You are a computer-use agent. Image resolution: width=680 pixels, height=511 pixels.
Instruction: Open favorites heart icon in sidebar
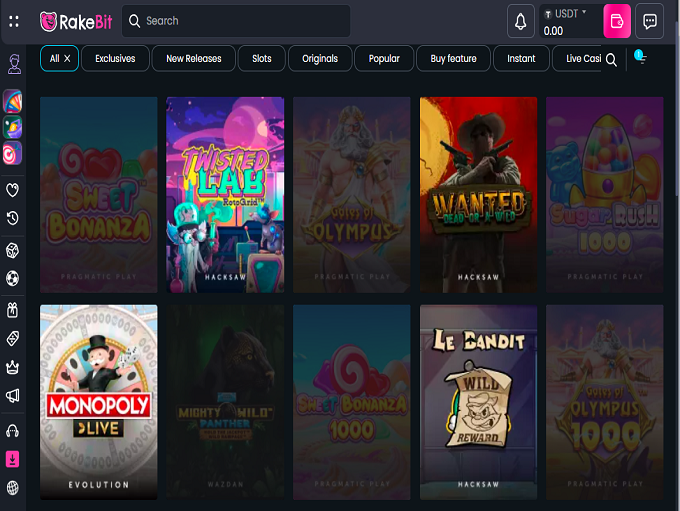[13, 190]
